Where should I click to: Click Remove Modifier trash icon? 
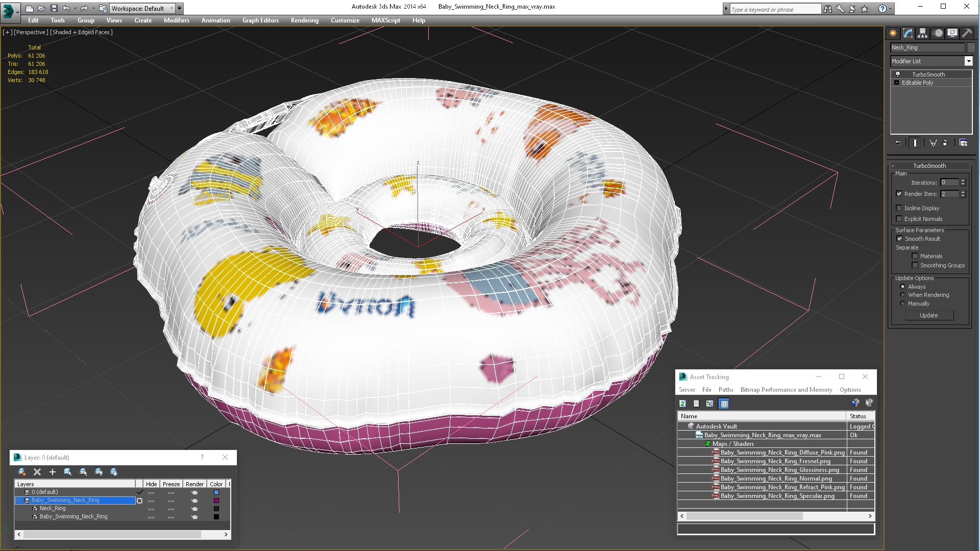click(945, 143)
